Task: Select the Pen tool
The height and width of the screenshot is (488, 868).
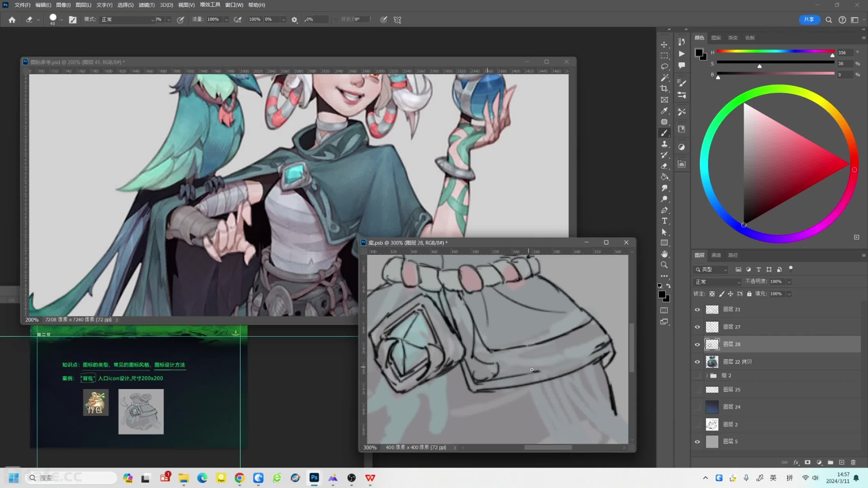Action: pos(664,210)
